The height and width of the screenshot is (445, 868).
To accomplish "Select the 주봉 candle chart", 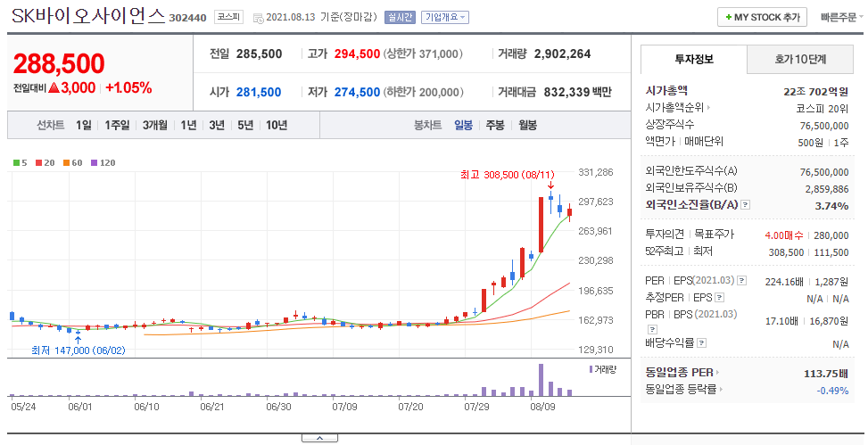I will 495,126.
